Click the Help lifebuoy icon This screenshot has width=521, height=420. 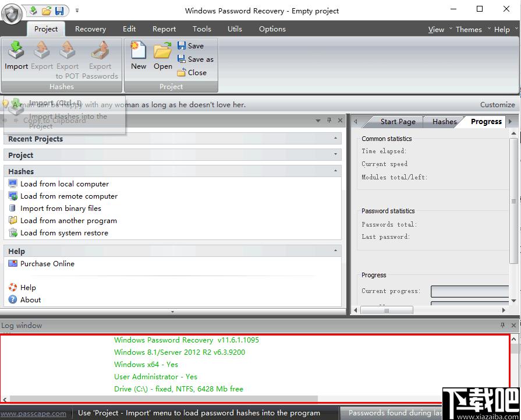pyautogui.click(x=13, y=287)
